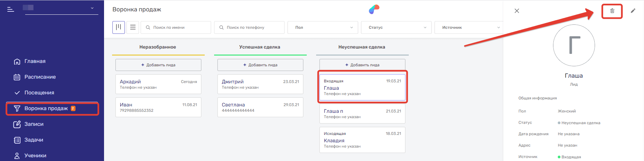
Task: Switch to list view
Action: pos(133,27)
